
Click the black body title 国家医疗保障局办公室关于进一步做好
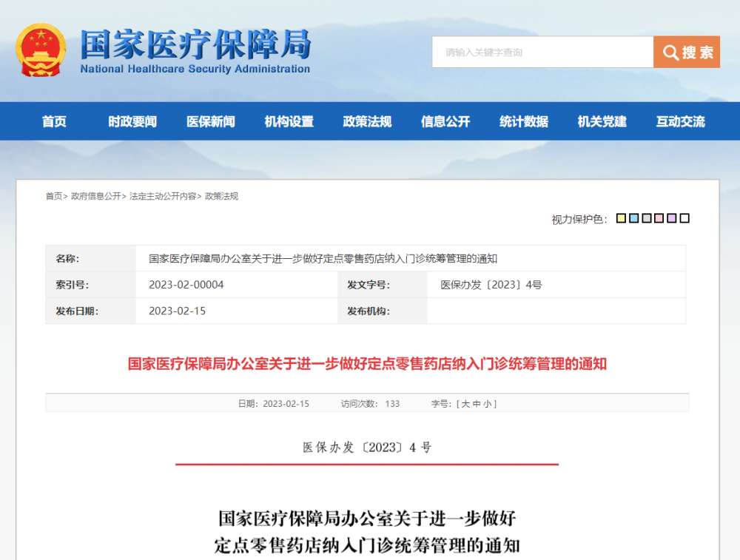pos(367,519)
